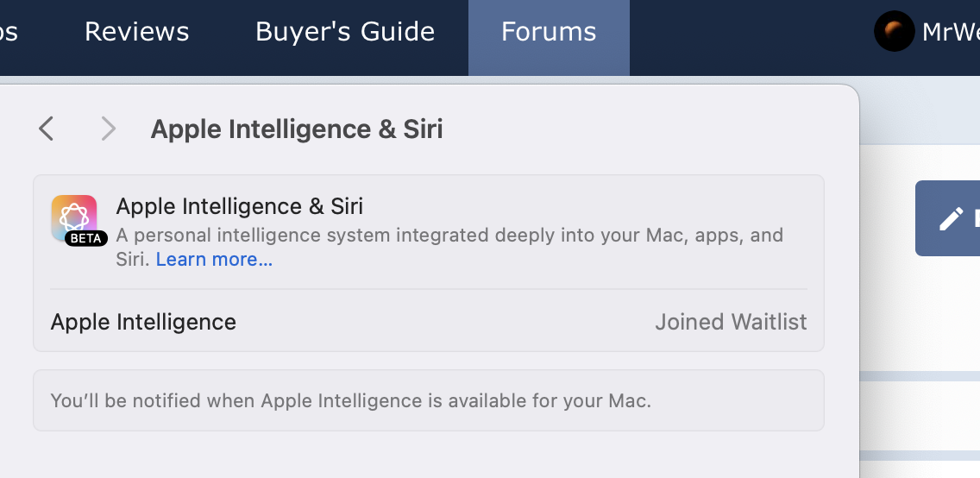Go forward using the right chevron
This screenshot has height=478, width=980.
[x=109, y=129]
